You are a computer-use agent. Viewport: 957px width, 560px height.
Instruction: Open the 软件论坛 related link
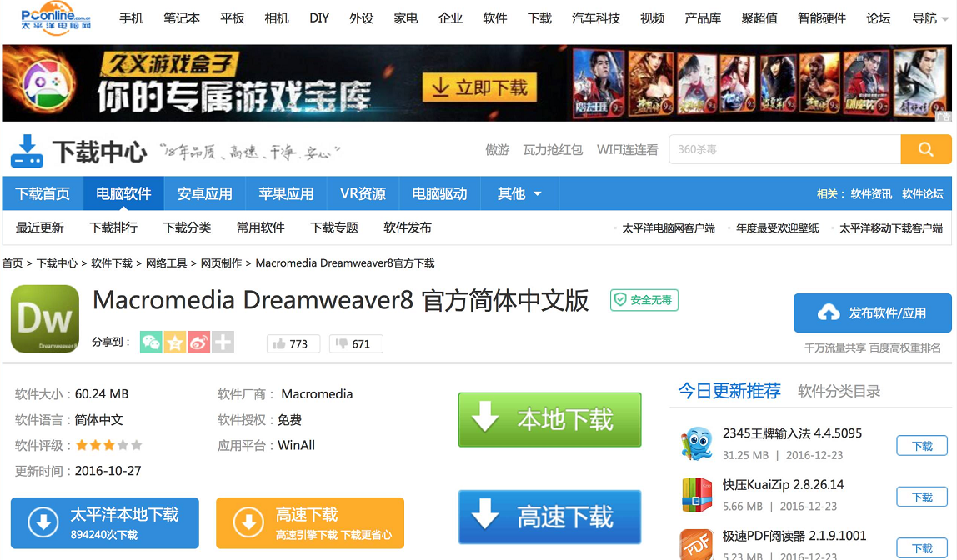pyautogui.click(x=923, y=194)
